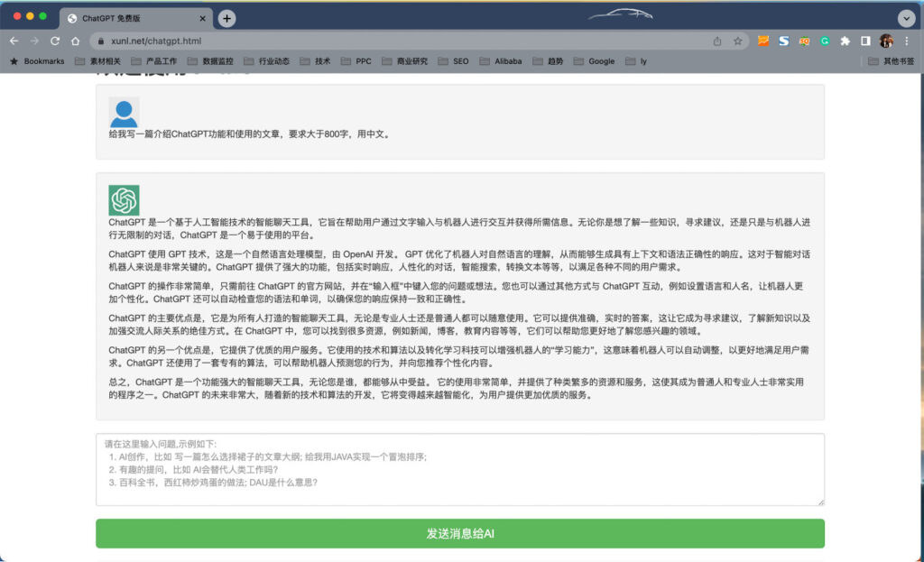This screenshot has height=562, width=924.
Task: Go back with the browser back arrow
Action: (x=14, y=41)
